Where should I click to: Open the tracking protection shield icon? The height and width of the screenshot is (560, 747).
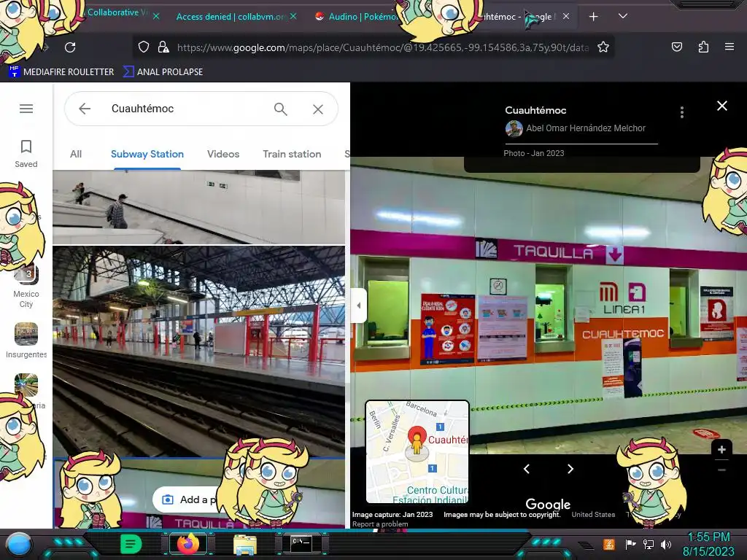[x=144, y=47]
